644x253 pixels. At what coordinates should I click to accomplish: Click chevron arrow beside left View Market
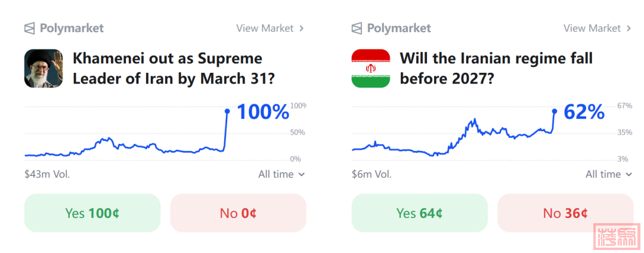(302, 28)
